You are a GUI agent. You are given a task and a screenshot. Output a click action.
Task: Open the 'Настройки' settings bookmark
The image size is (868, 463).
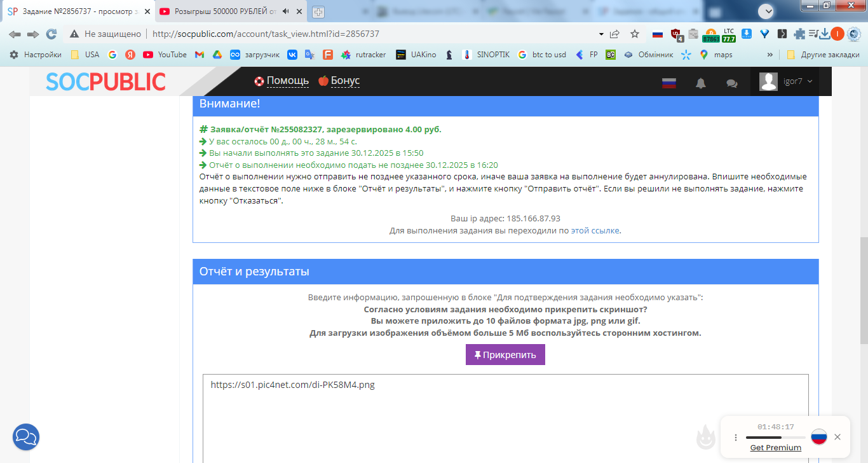click(36, 55)
